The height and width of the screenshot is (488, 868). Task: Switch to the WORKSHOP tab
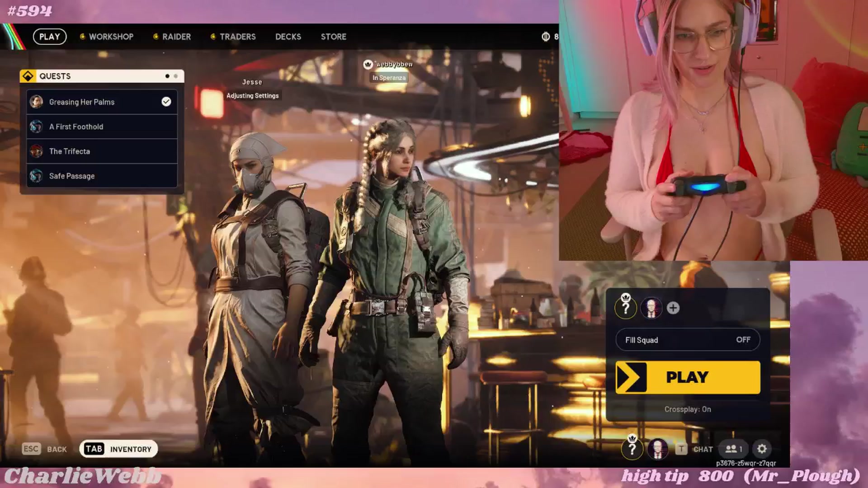tap(107, 37)
